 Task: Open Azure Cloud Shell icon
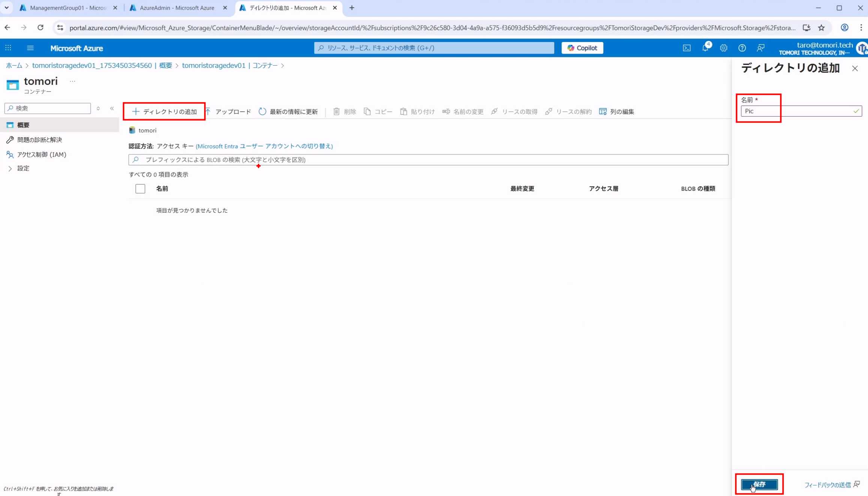pyautogui.click(x=687, y=48)
